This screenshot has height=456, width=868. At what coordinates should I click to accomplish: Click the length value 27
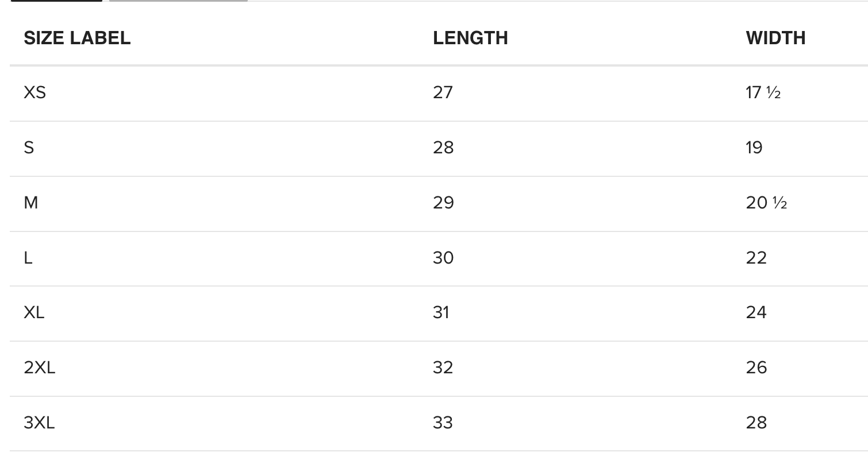point(443,92)
